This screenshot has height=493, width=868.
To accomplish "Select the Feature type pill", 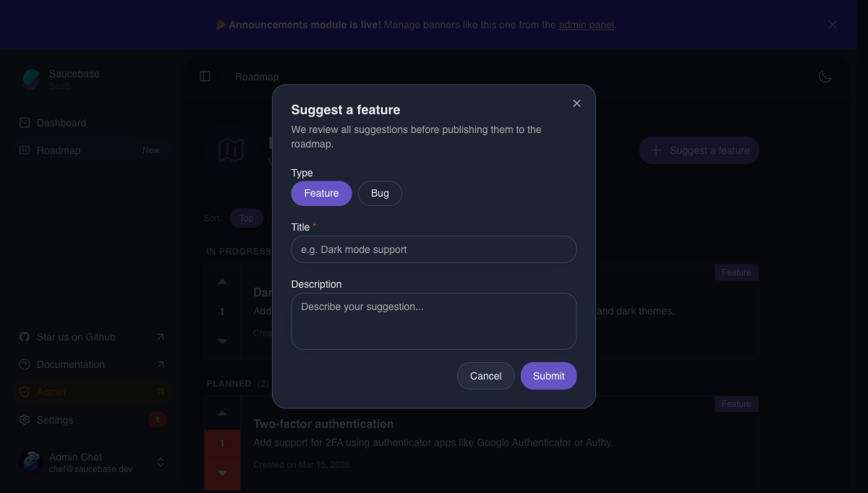I will coord(320,193).
